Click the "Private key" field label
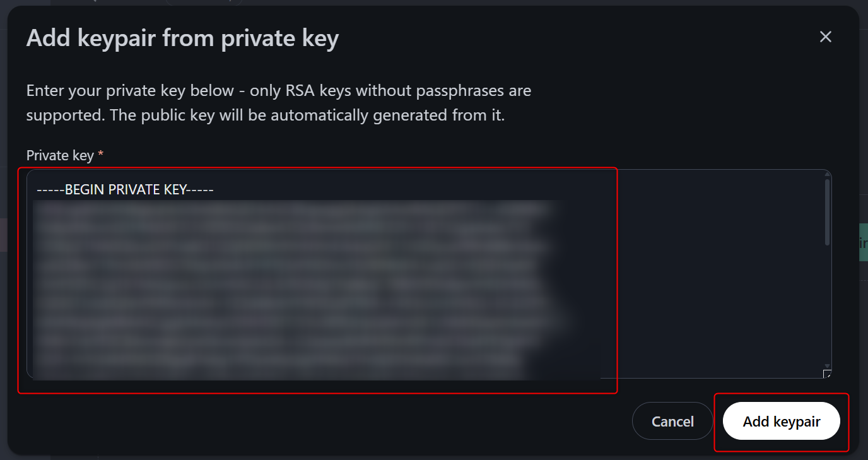Viewport: 868px width, 460px height. [x=60, y=155]
